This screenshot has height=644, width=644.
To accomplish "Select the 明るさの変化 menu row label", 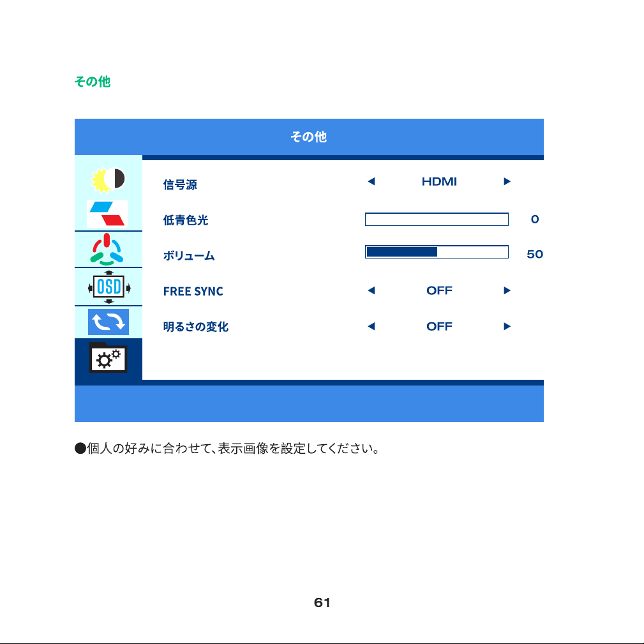I will tap(196, 327).
